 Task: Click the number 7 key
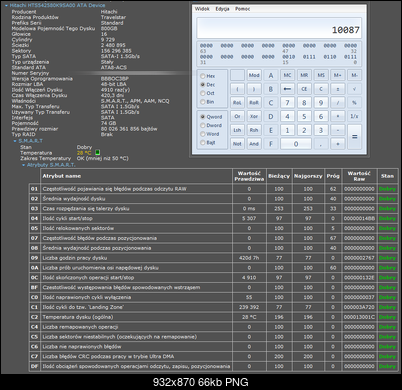click(287, 103)
